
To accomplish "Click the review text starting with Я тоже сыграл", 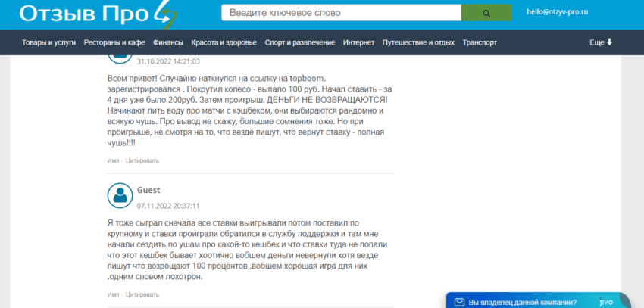I will [x=248, y=250].
